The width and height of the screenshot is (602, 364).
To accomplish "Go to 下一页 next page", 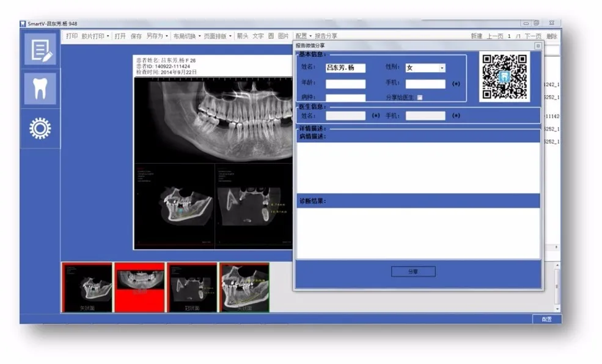I will [x=533, y=37].
